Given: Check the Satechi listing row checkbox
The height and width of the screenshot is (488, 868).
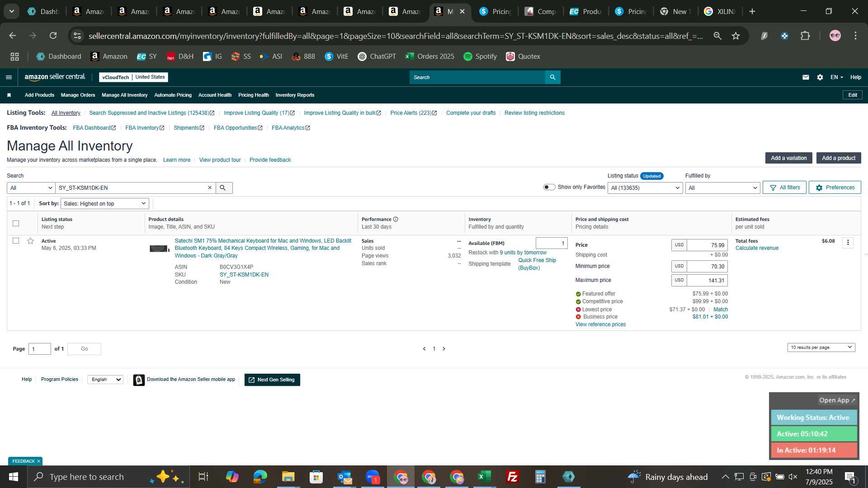Looking at the screenshot, I should 16,241.
